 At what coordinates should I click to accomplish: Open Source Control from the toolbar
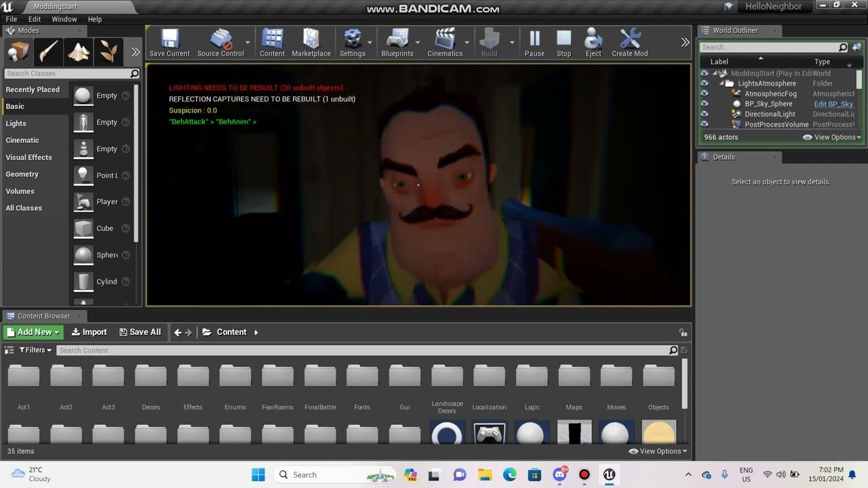(220, 42)
